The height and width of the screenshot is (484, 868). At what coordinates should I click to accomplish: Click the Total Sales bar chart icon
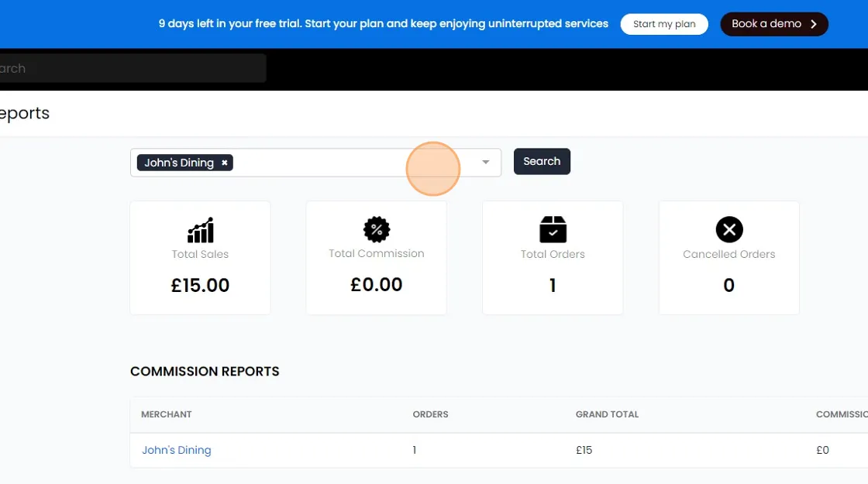pyautogui.click(x=201, y=230)
